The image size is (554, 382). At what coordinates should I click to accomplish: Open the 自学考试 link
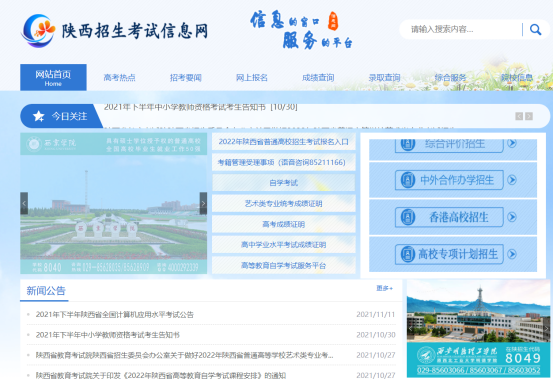point(284,183)
